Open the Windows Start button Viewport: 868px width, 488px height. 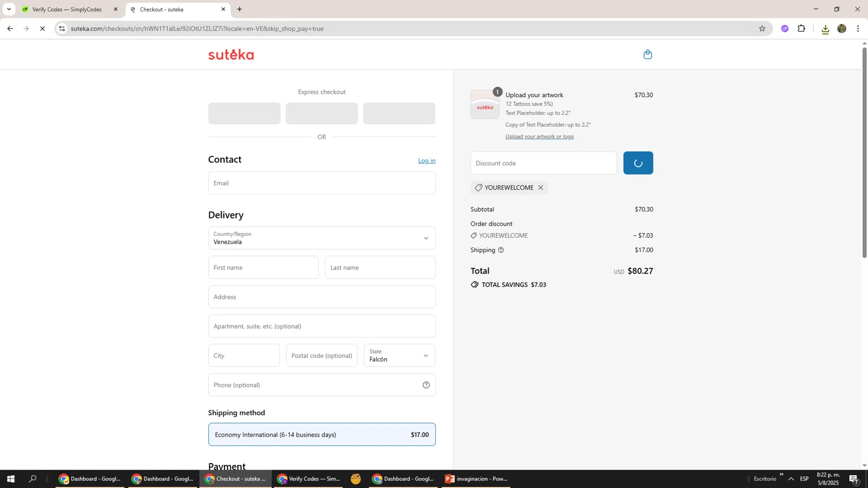point(10,479)
